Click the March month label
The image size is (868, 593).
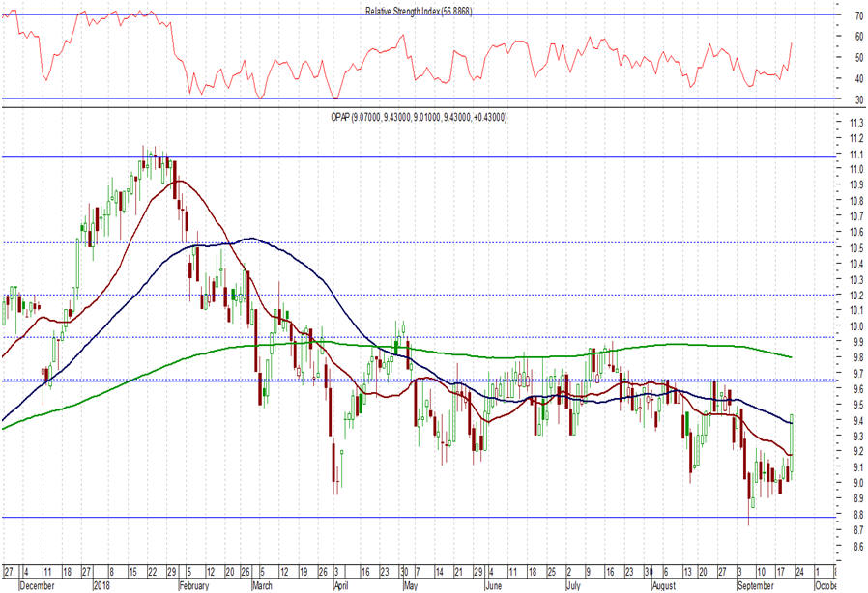(262, 586)
